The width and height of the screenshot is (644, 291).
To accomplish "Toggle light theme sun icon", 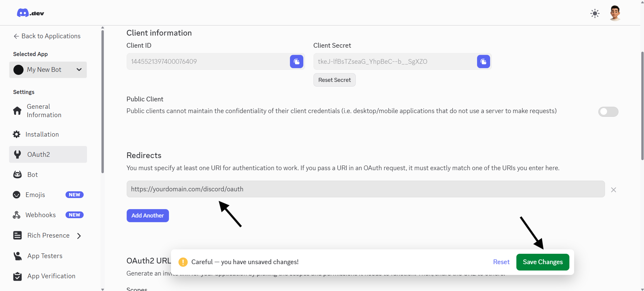I will 595,13.
